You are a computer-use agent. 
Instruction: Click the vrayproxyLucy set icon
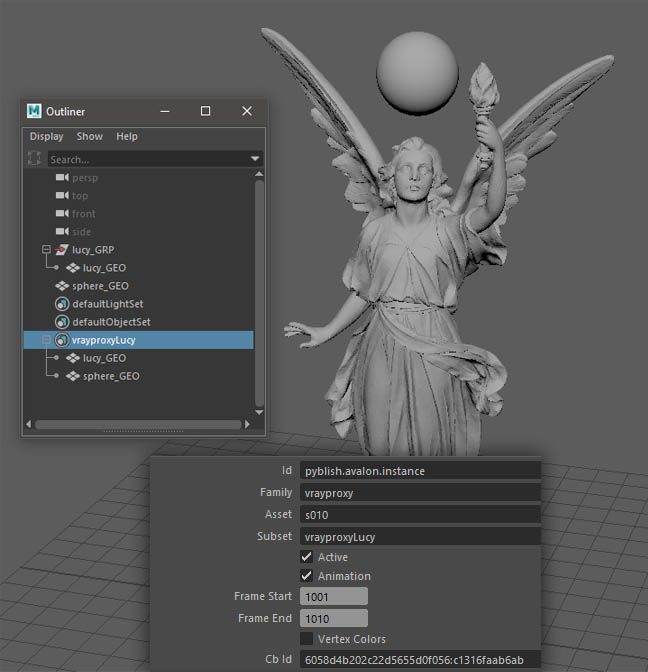(x=62, y=340)
